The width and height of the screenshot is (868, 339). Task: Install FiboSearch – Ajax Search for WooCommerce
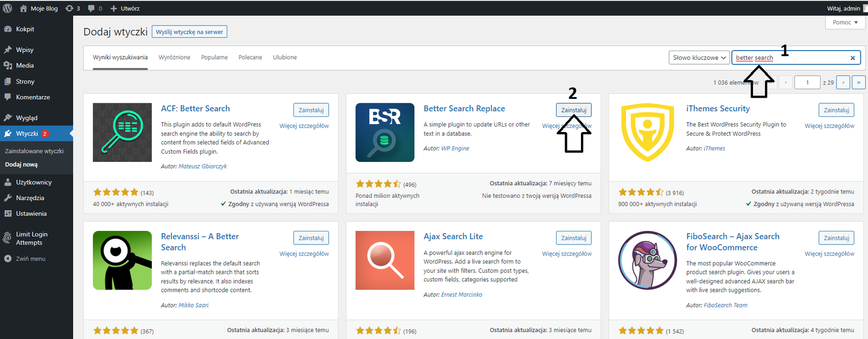point(836,238)
